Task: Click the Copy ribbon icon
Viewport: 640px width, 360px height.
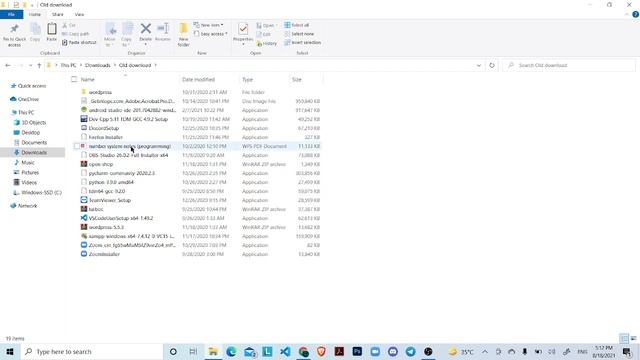Action: tap(35, 32)
